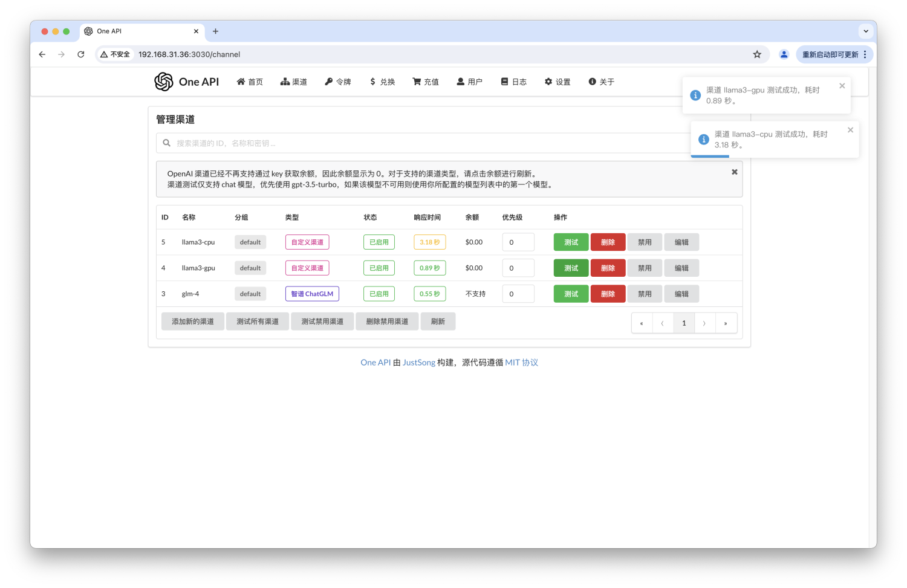Click the One API logo icon
907x588 pixels.
[x=163, y=82]
